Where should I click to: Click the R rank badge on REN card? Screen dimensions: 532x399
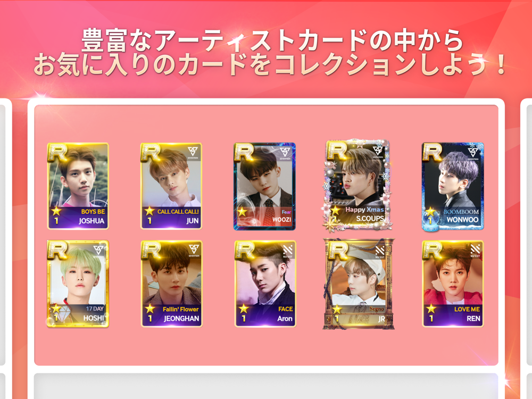(432, 251)
